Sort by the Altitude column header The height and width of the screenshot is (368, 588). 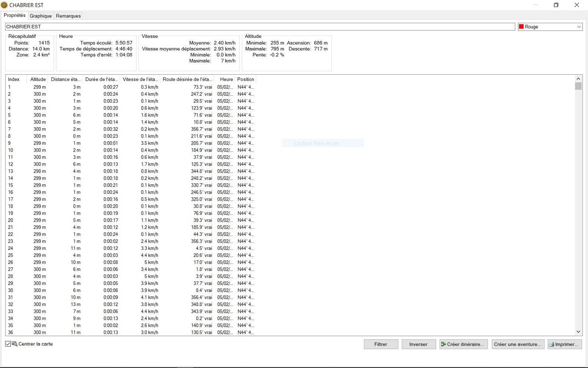tap(37, 79)
